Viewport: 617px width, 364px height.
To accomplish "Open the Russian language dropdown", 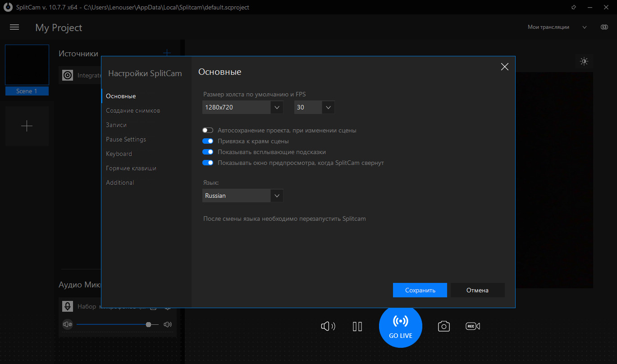I will pyautogui.click(x=242, y=196).
